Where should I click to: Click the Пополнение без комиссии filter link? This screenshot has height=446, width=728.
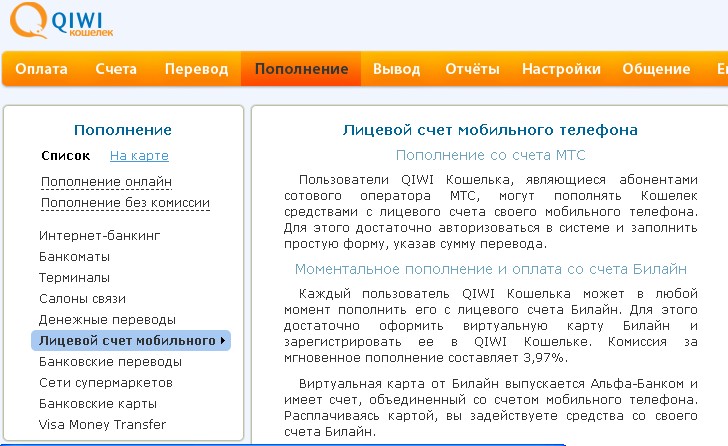pyautogui.click(x=125, y=203)
